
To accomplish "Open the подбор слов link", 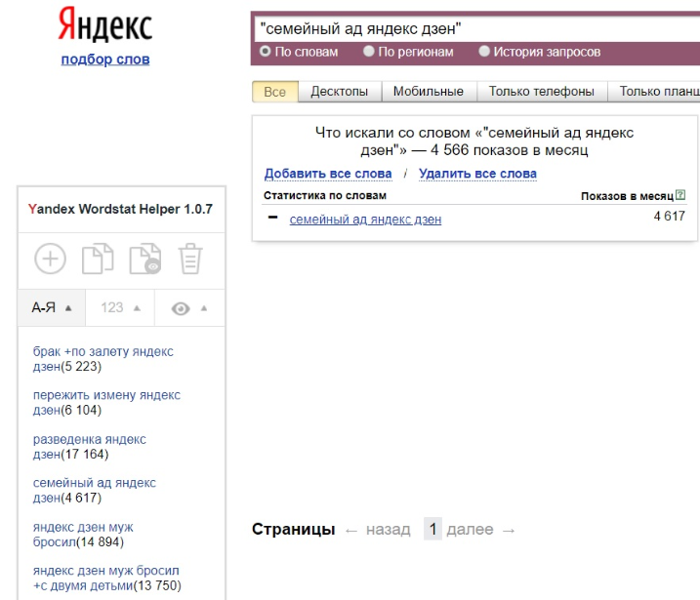I will 105,60.
